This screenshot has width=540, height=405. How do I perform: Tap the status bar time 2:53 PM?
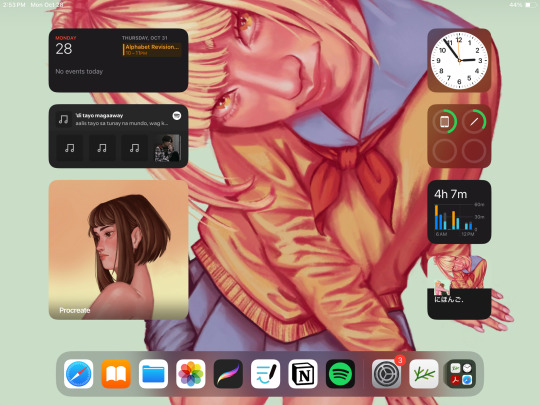(x=14, y=5)
